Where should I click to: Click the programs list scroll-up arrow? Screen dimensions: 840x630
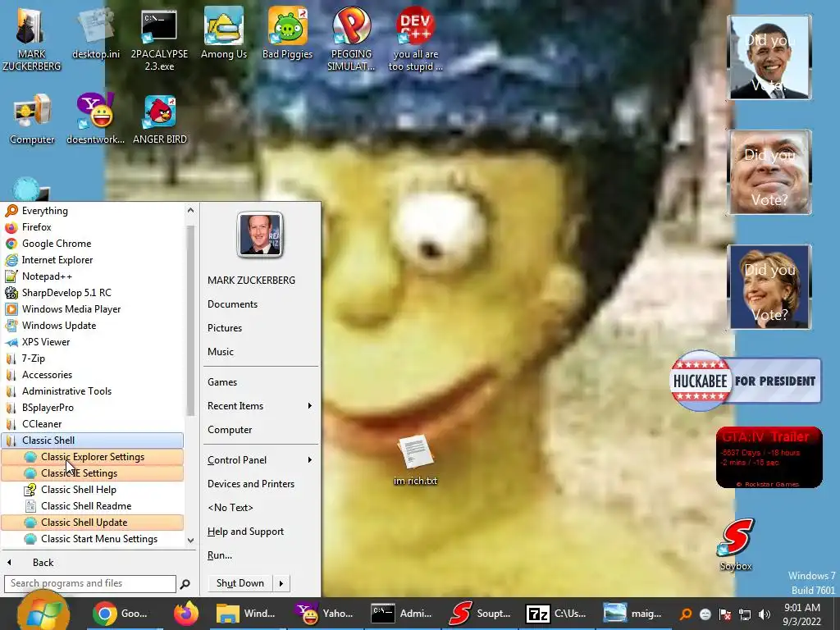tap(190, 211)
